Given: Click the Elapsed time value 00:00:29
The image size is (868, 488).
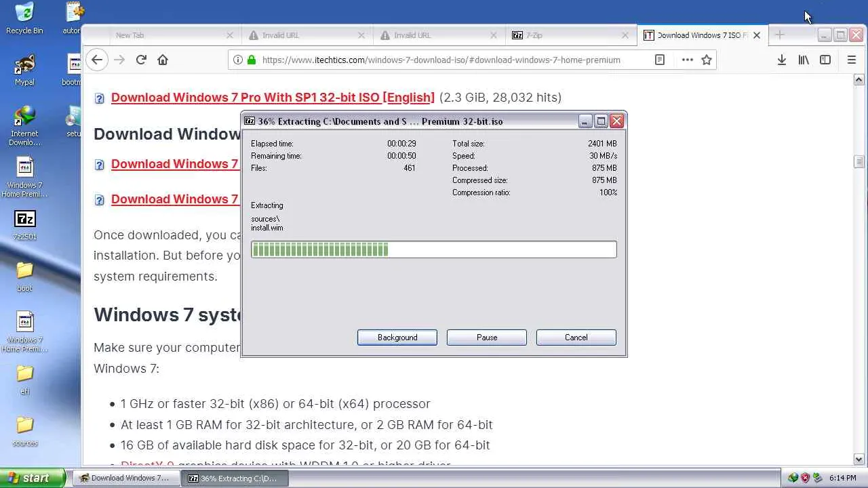Looking at the screenshot, I should click(401, 144).
